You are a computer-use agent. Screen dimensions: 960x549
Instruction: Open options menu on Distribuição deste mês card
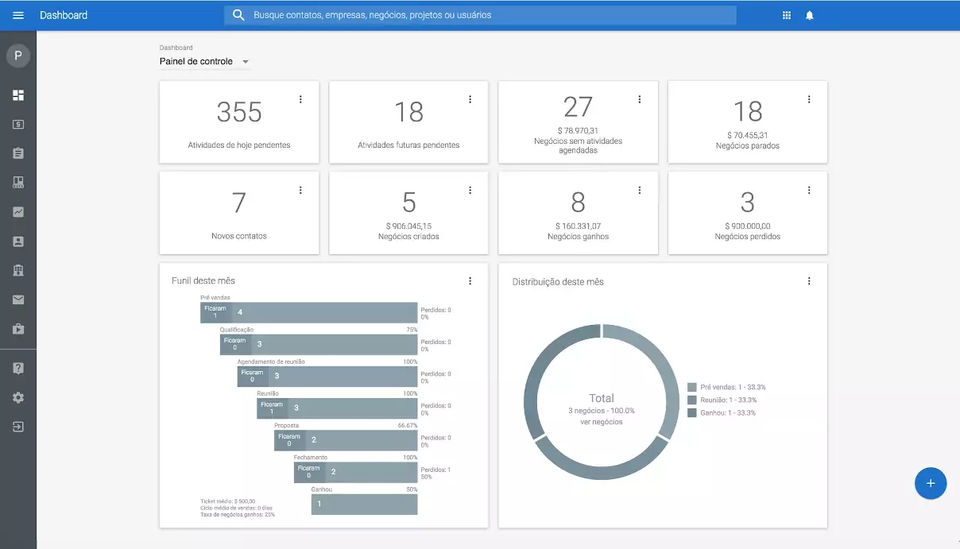click(x=809, y=282)
